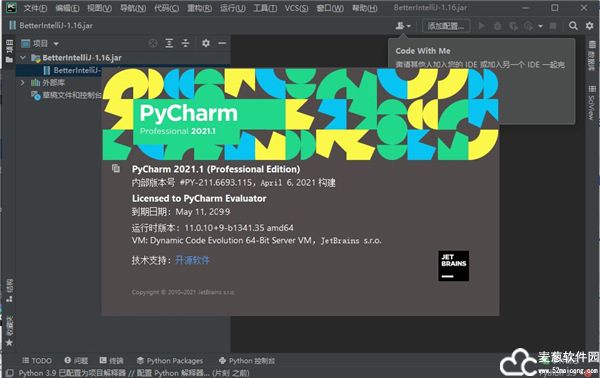Click the JetBrains logo in About dialog
The image size is (600, 378).
click(453, 266)
